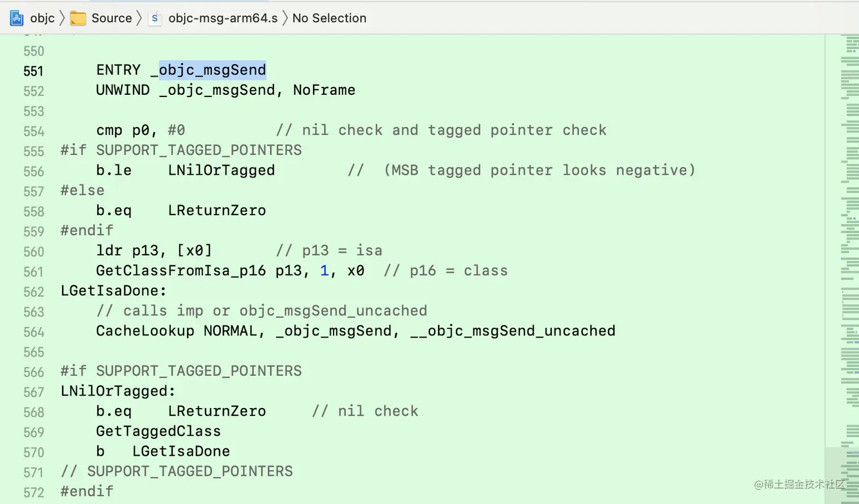Click the assembly file icon beside objc-msg-arm64.s
The width and height of the screenshot is (859, 504).
(155, 18)
